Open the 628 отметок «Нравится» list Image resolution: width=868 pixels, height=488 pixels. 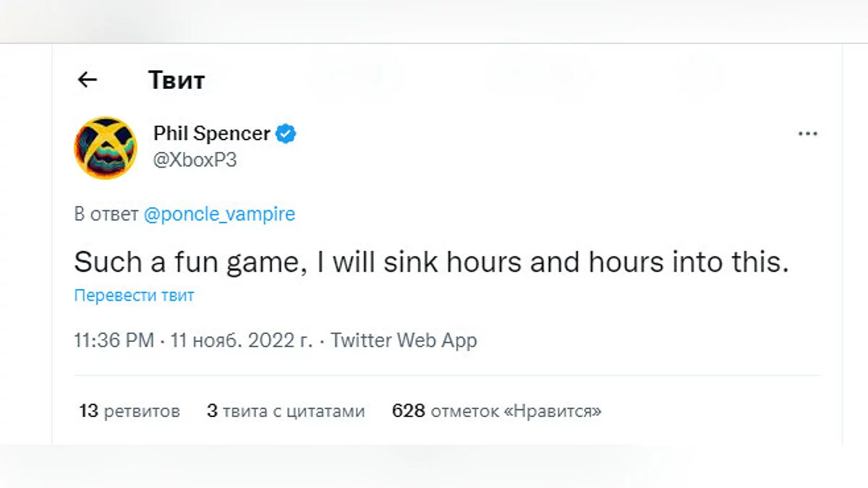point(496,411)
